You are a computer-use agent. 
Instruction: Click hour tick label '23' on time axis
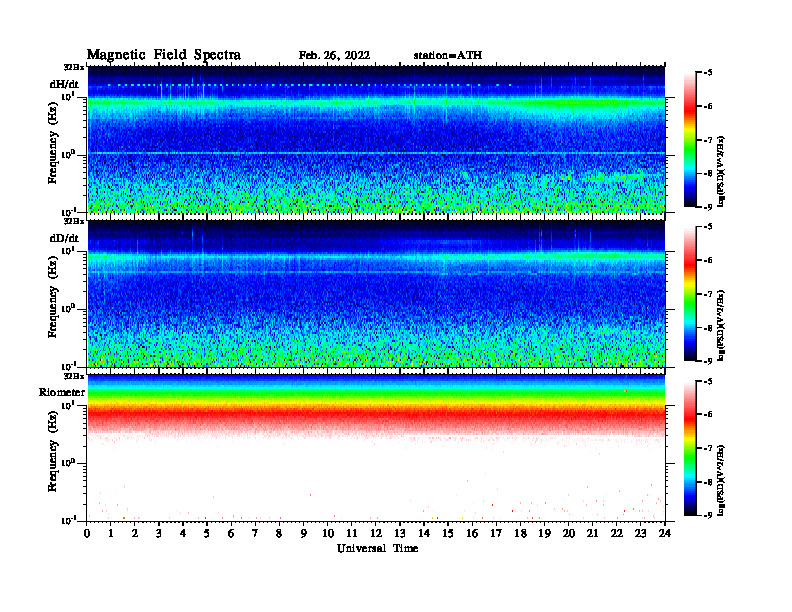pos(640,533)
